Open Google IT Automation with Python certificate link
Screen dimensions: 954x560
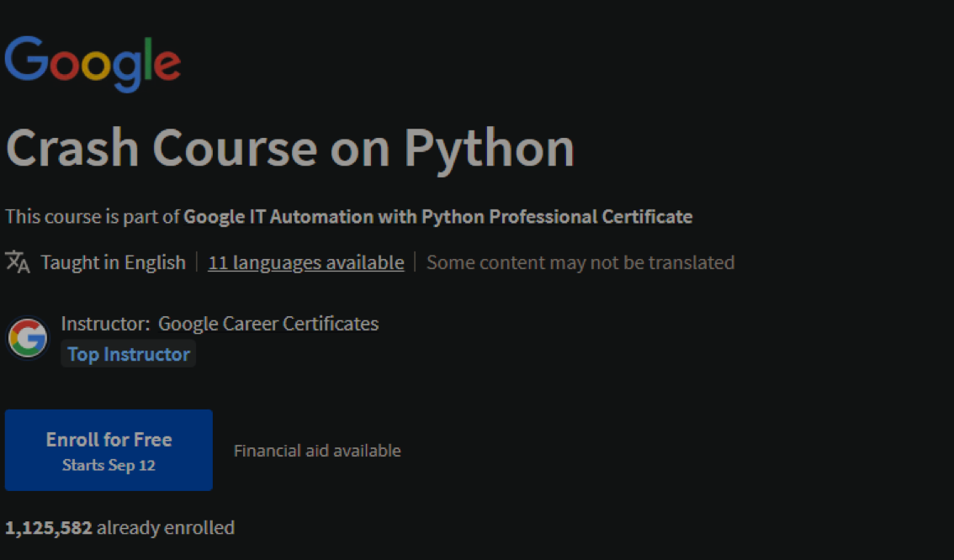(x=437, y=217)
